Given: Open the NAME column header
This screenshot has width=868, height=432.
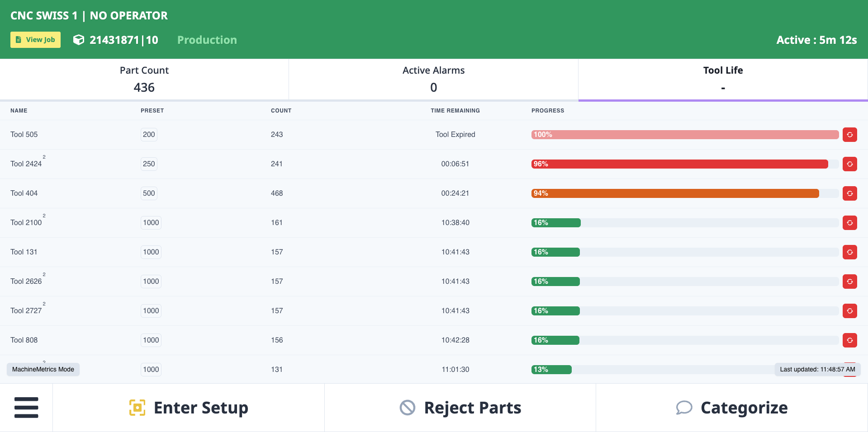Looking at the screenshot, I should 18,110.
